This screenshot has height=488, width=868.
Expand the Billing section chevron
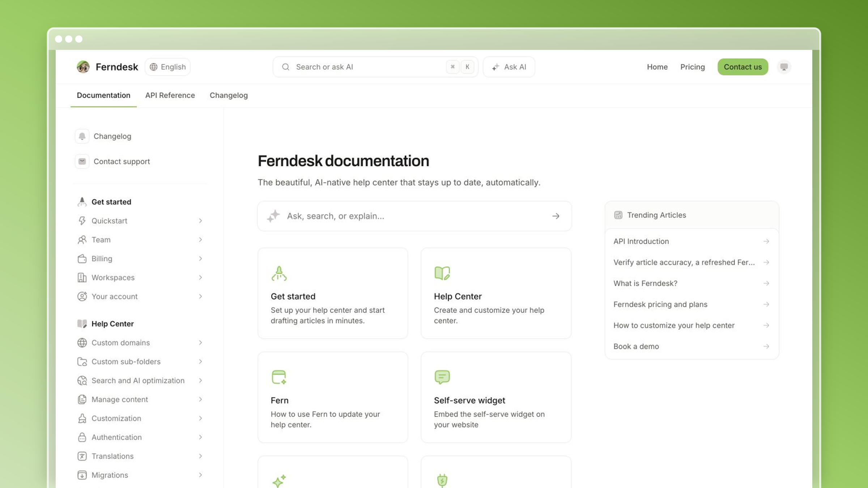200,258
